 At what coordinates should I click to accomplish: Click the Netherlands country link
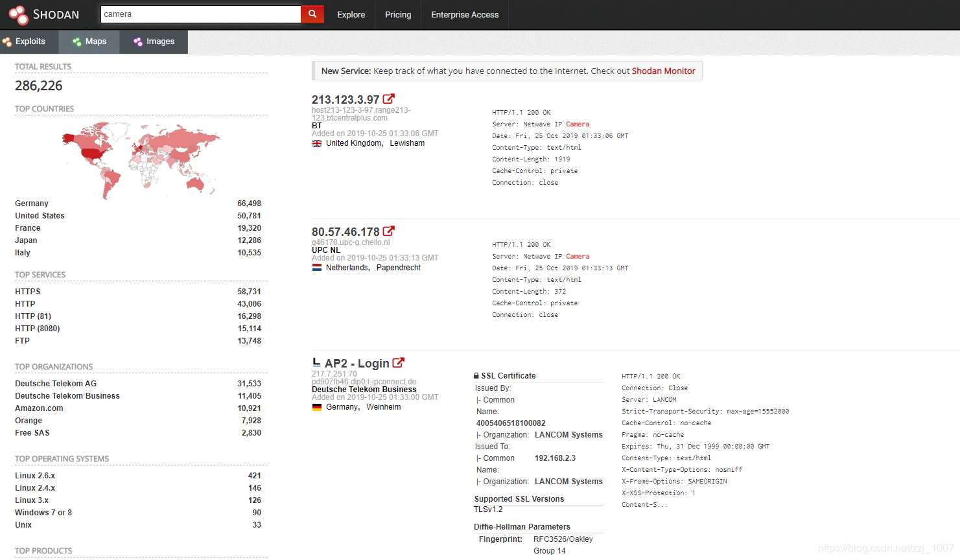[x=347, y=268]
